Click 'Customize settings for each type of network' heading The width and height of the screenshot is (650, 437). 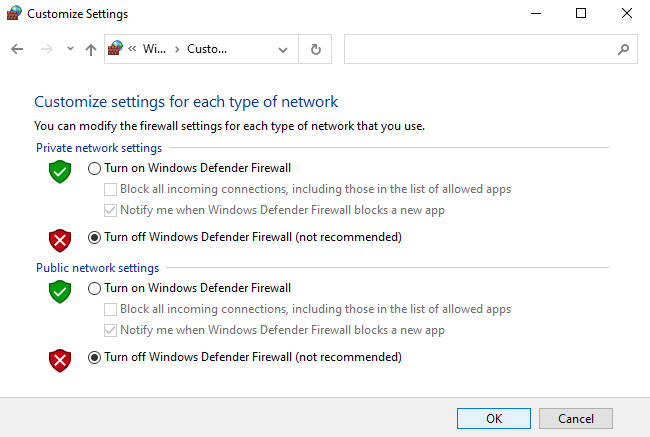pos(186,102)
